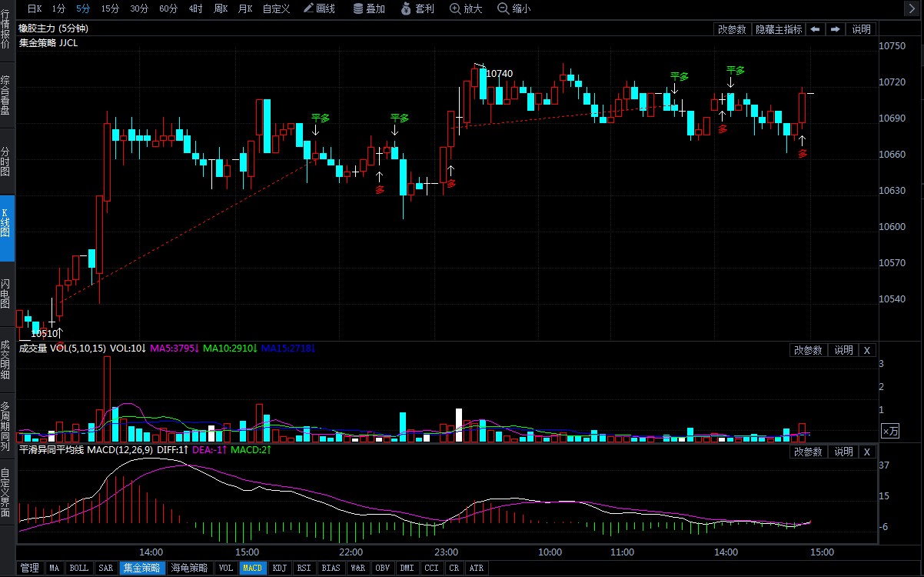Click 改参数 in the volume panel

(x=809, y=350)
